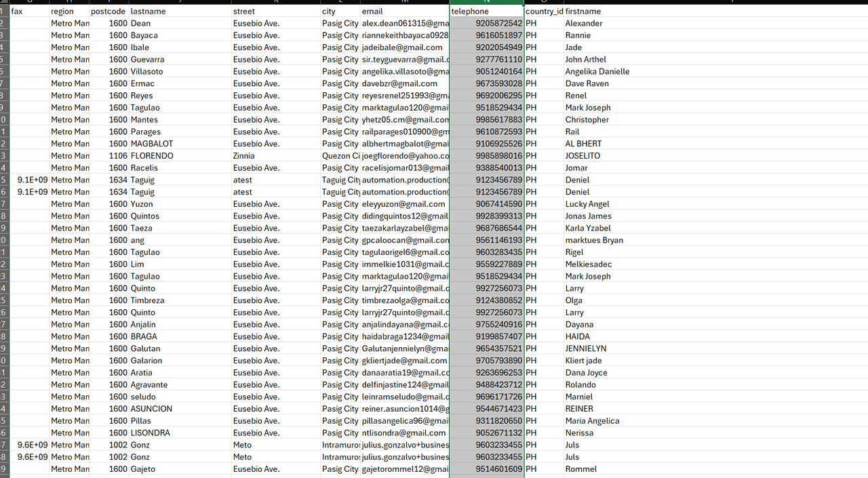
Task: Click the 'Zinnia' street cell
Action: tap(275, 156)
